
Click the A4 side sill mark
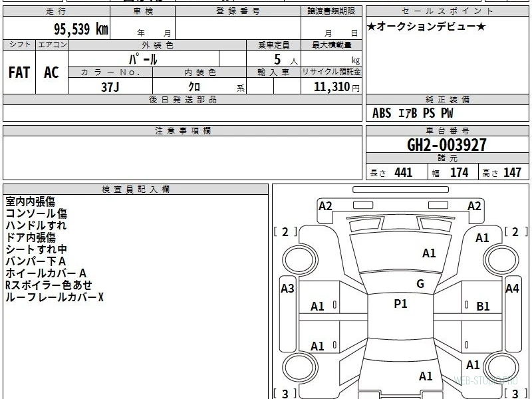[512, 289]
